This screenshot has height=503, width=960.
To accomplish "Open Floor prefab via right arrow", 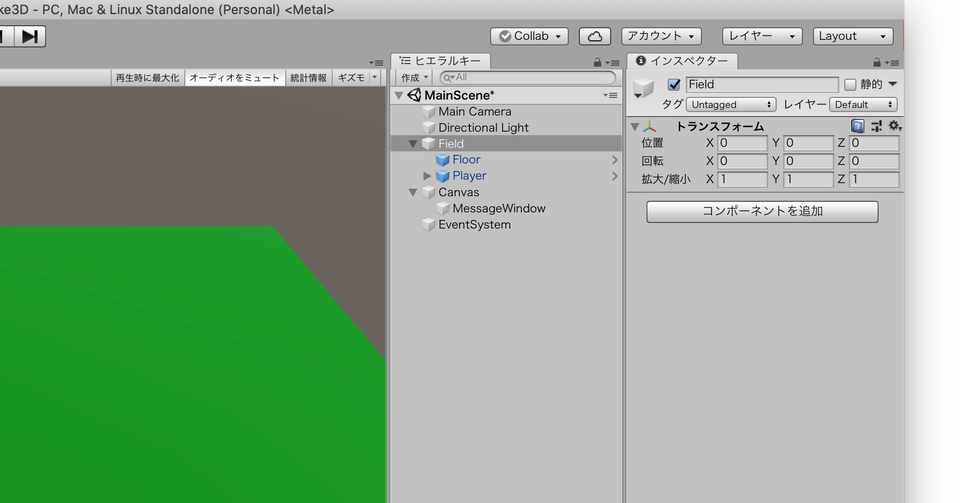I will 614,160.
